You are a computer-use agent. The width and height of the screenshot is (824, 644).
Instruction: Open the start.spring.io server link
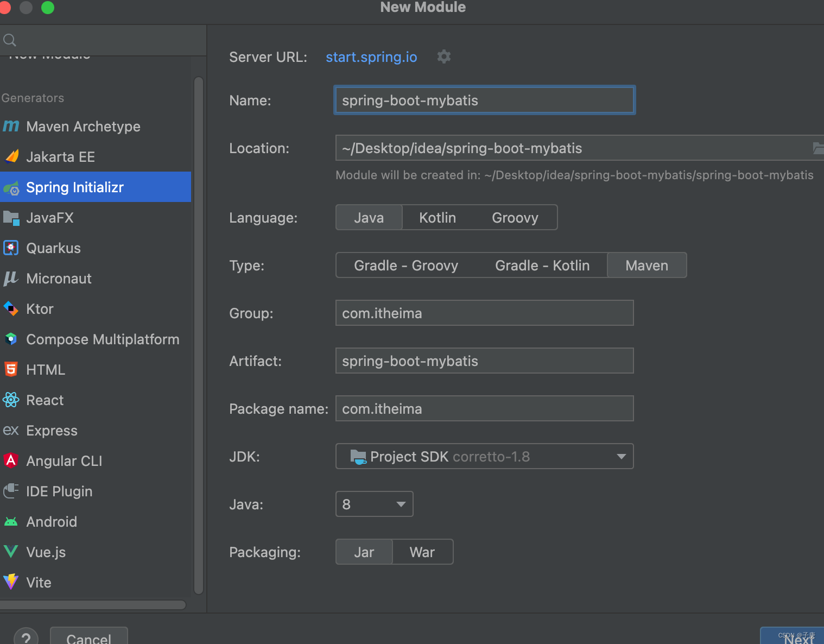pos(371,57)
